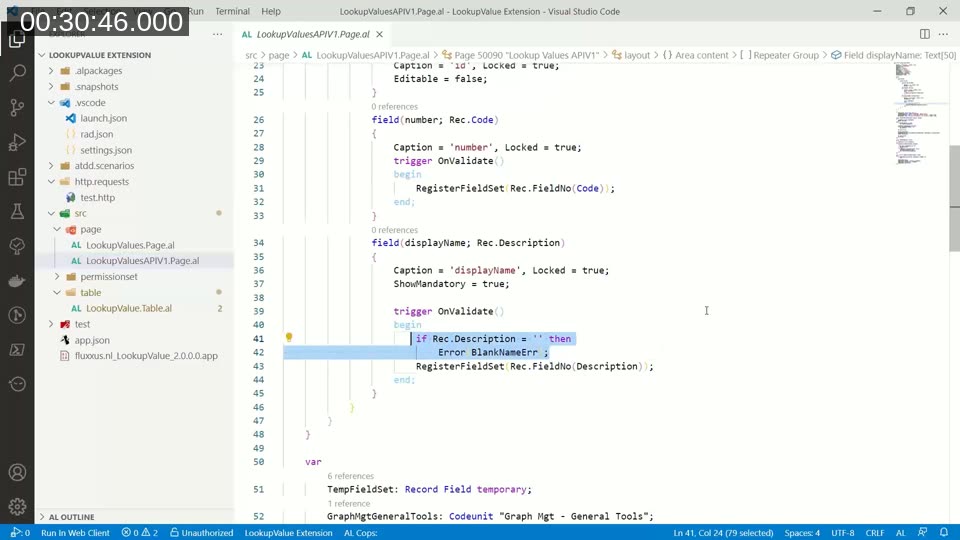Click the 'UTF-8' encoding selector
Viewport: 960px width, 540px height.
(842, 533)
